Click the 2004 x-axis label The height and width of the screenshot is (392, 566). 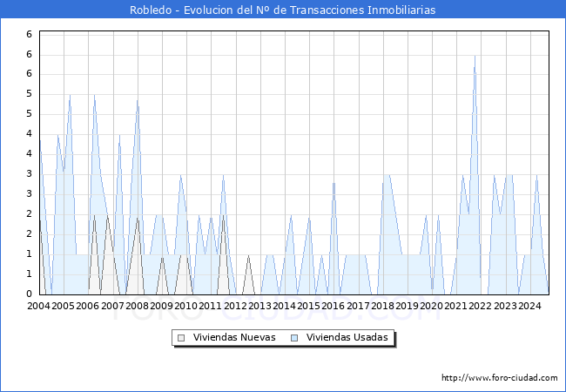coord(38,306)
